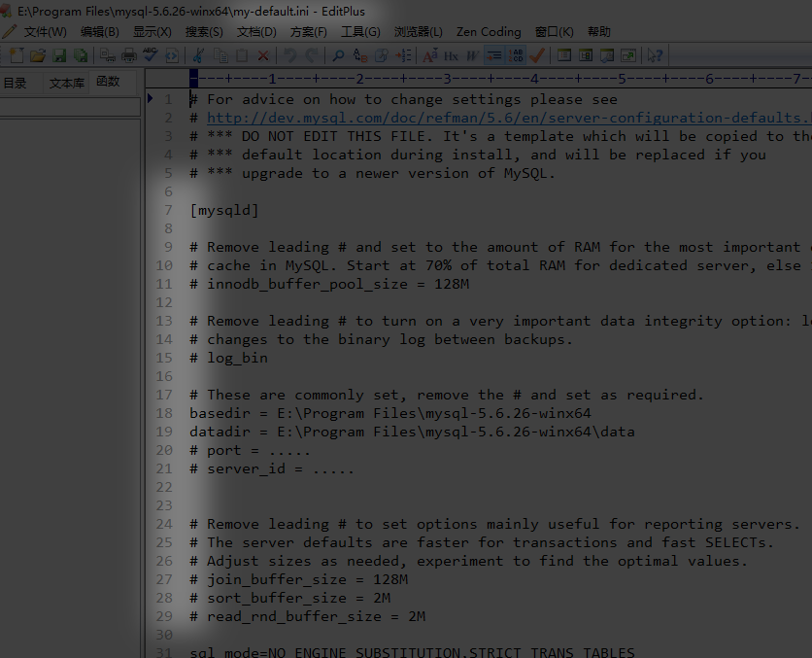Place cursor on basedir line
Viewport: 812px width, 658px height.
tap(389, 413)
